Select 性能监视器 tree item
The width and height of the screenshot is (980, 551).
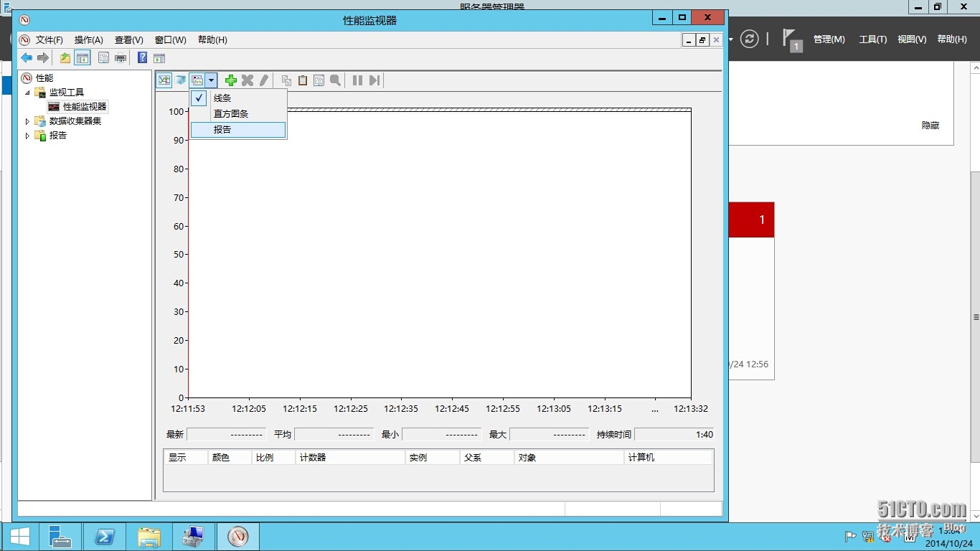pos(85,106)
